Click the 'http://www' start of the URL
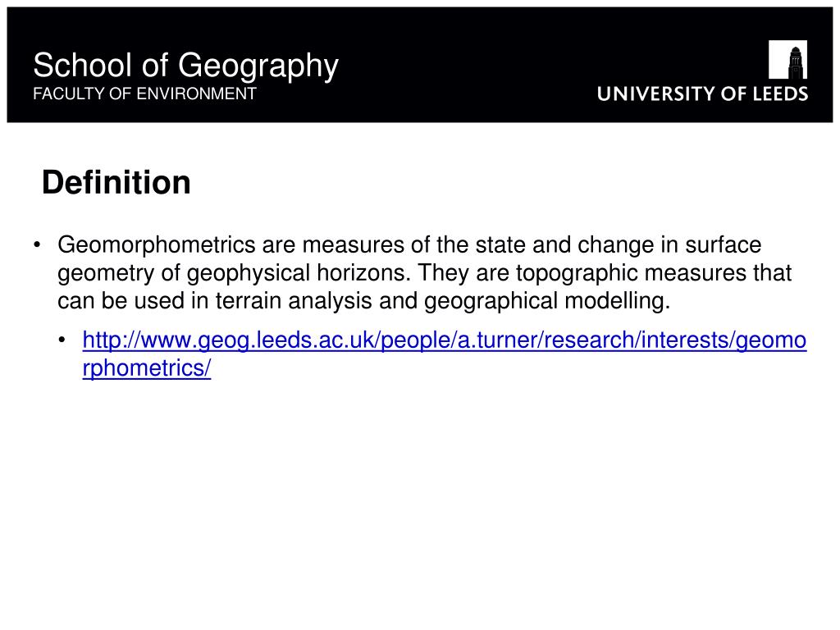The image size is (840, 630). [138, 340]
